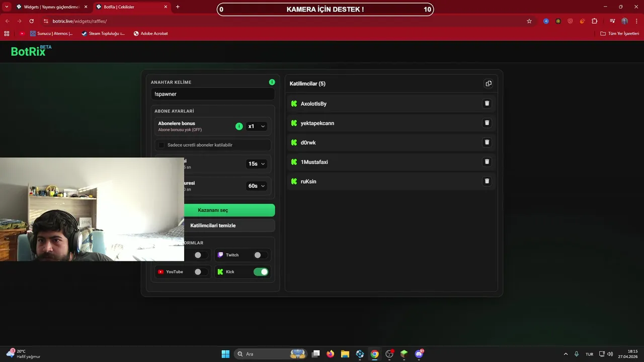The height and width of the screenshot is (362, 644).
Task: Select the participant name d0rwk
Action: click(308, 143)
